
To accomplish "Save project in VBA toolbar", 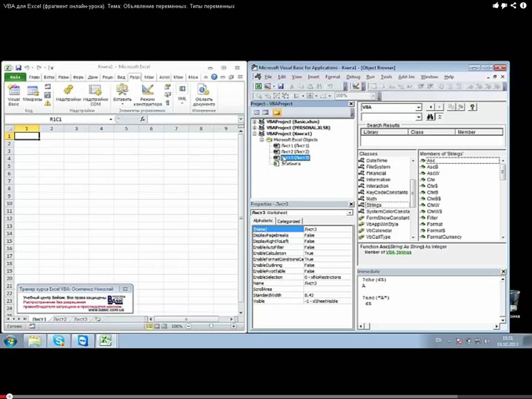I will 280,86.
